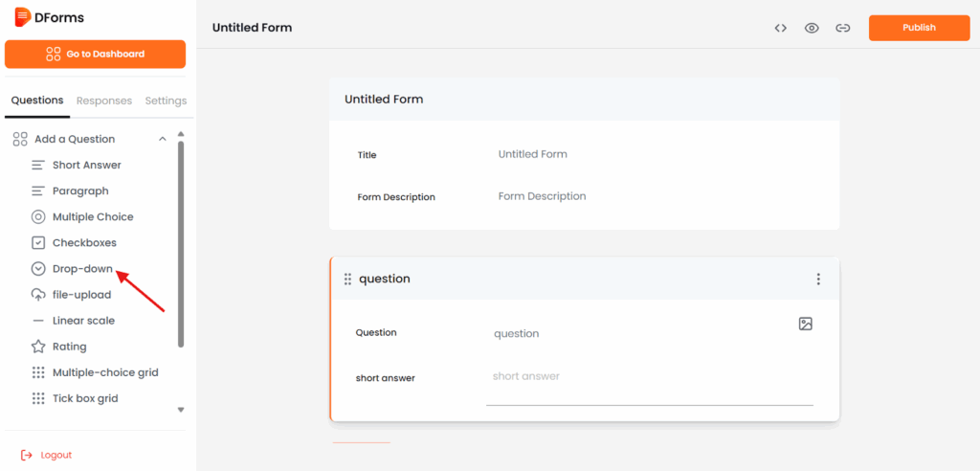Add a file-upload question
Image resolution: width=980 pixels, height=471 pixels.
pos(81,295)
